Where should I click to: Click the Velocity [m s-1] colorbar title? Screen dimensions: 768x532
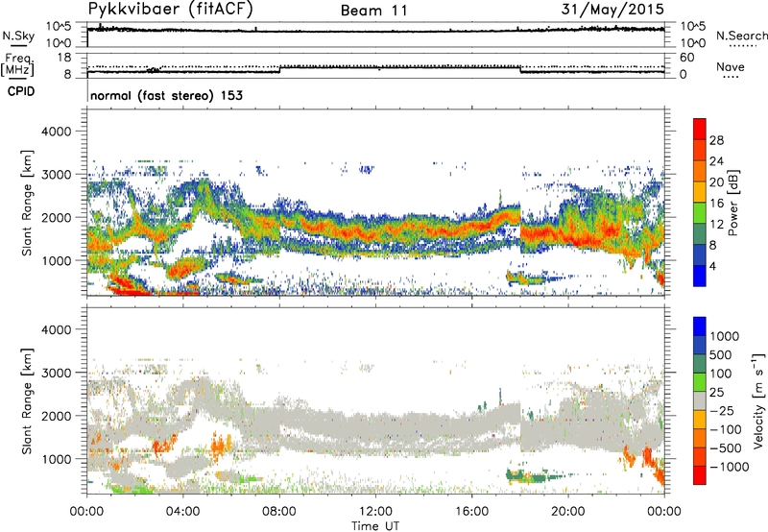click(x=759, y=400)
